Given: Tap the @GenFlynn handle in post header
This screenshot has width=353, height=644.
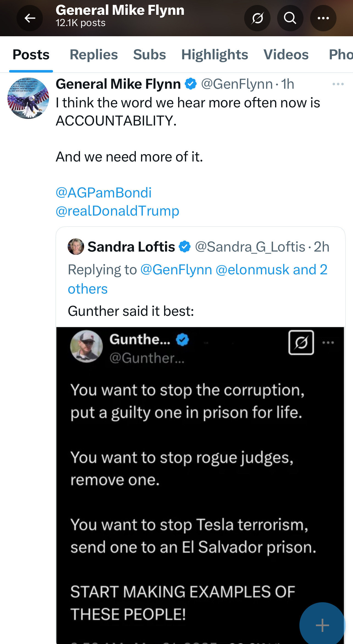Looking at the screenshot, I should point(237,84).
